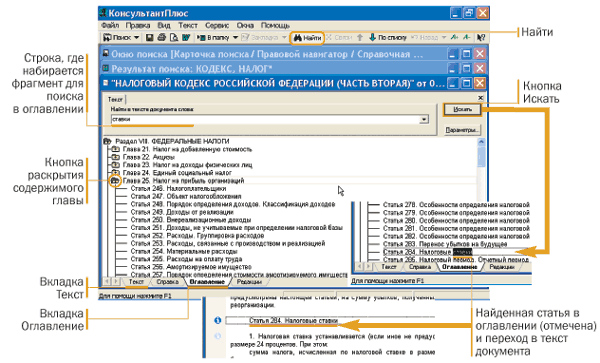Click the context help arrow-question icon
This screenshot has width=600, height=363.
coord(481,37)
